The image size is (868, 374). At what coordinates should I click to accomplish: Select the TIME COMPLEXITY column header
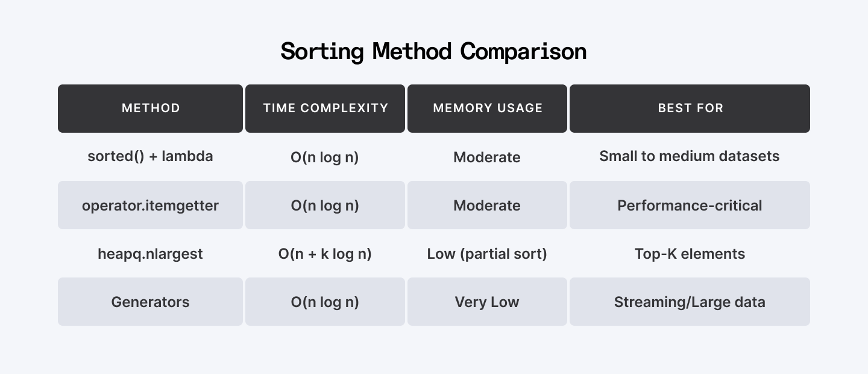[x=325, y=109]
